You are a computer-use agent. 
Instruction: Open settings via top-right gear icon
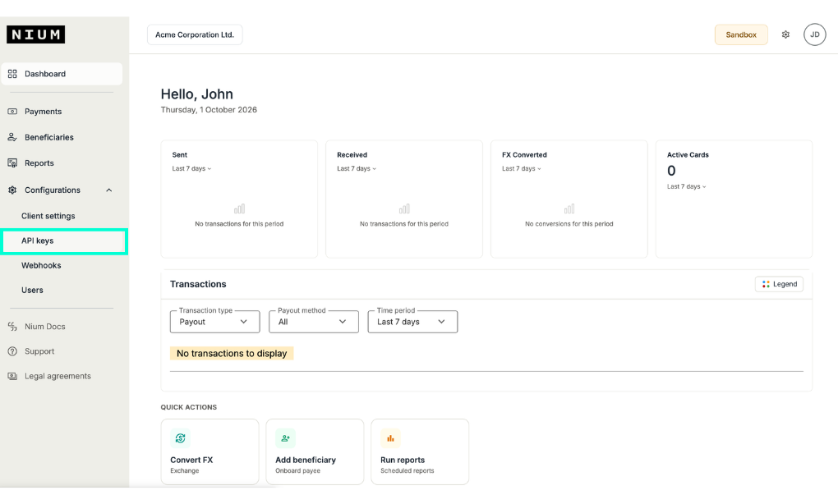point(785,34)
